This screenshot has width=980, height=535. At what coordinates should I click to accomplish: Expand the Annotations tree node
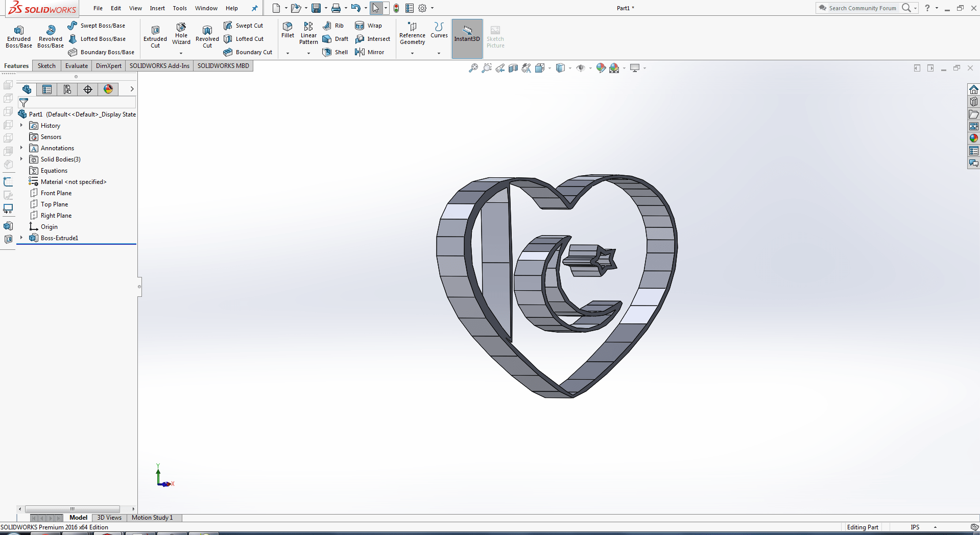[21, 148]
